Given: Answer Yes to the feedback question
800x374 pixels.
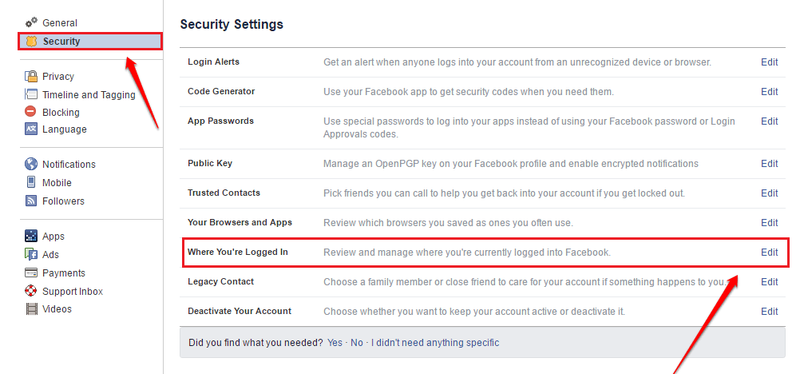Looking at the screenshot, I should coord(335,343).
